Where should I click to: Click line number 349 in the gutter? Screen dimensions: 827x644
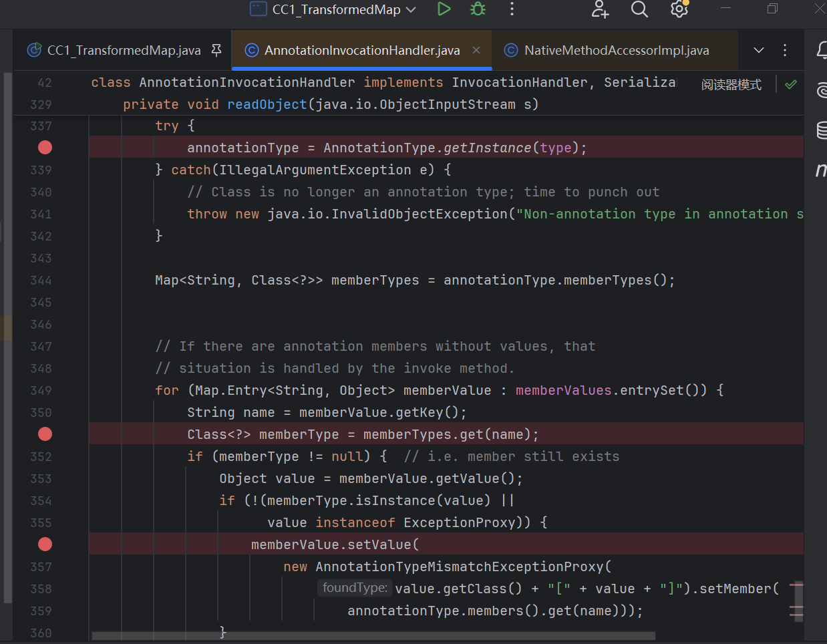[x=41, y=391]
